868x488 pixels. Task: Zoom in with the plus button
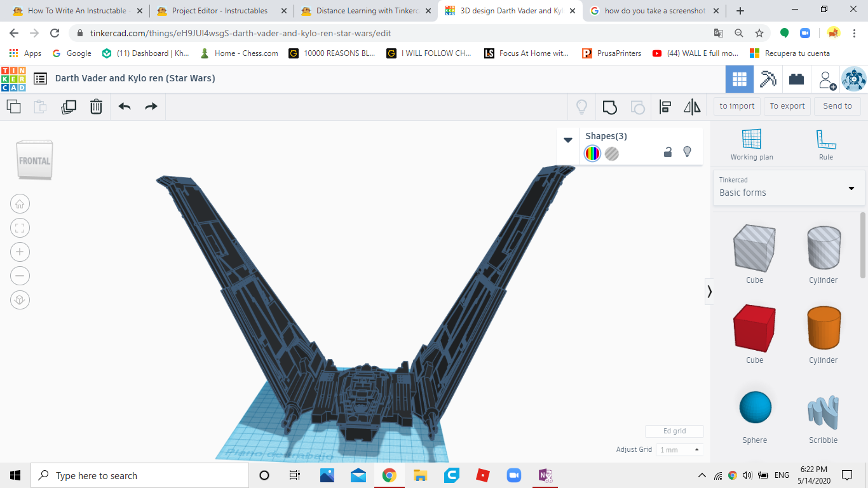20,252
